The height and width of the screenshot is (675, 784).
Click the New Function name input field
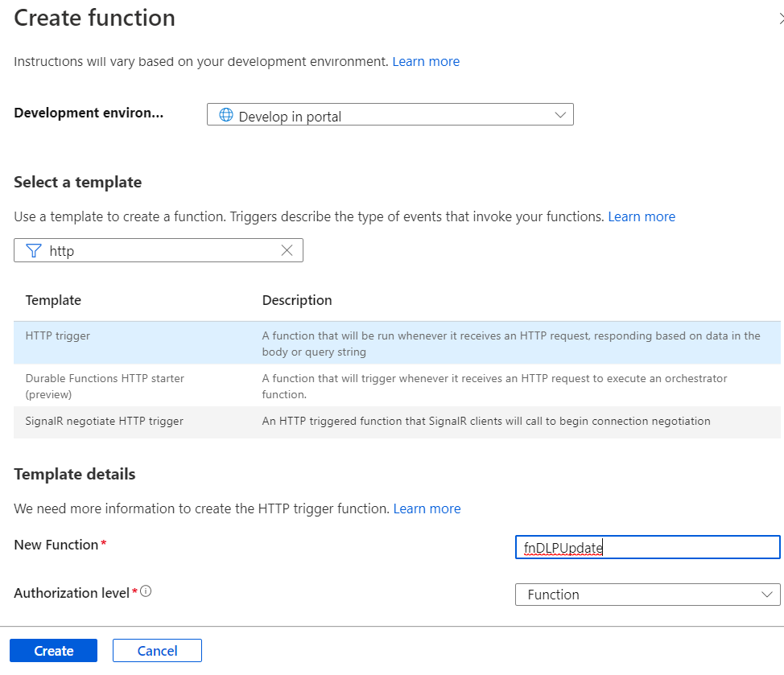pyautogui.click(x=647, y=547)
